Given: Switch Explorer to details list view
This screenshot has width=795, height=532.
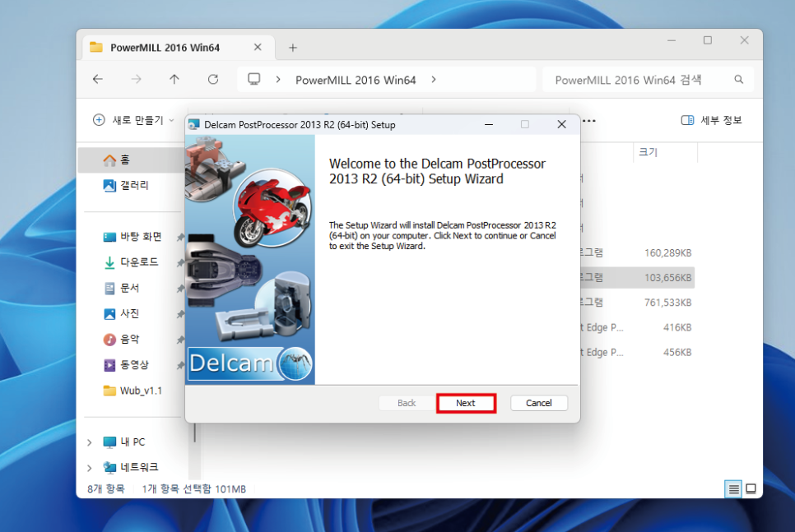Looking at the screenshot, I should coord(733,489).
